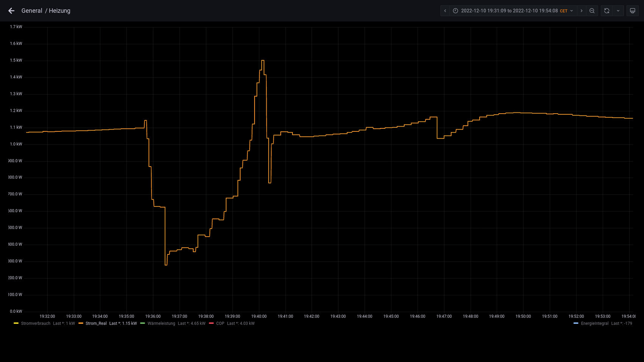This screenshot has width=644, height=362.
Task: Click the 1.5 kW peak on graph
Action: pyautogui.click(x=263, y=61)
